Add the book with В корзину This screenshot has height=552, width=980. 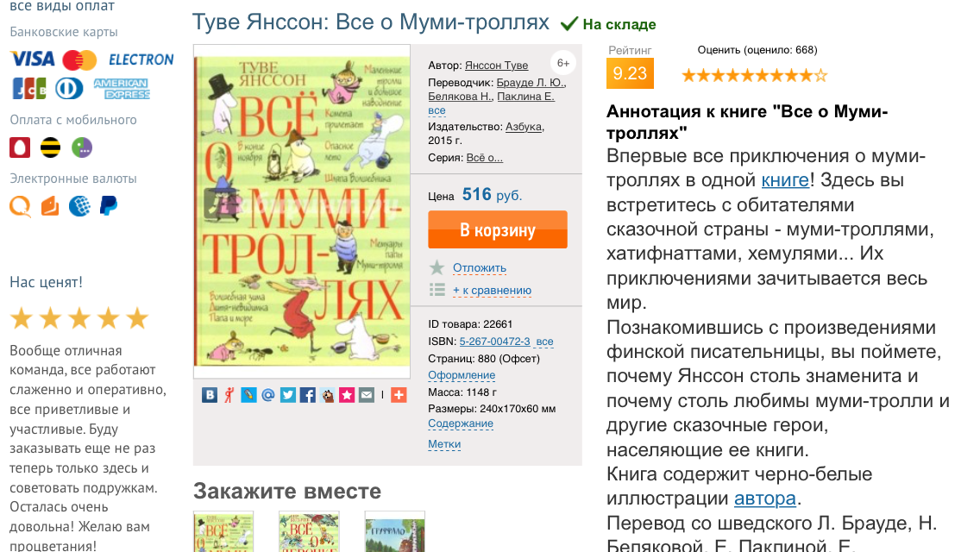(x=498, y=230)
